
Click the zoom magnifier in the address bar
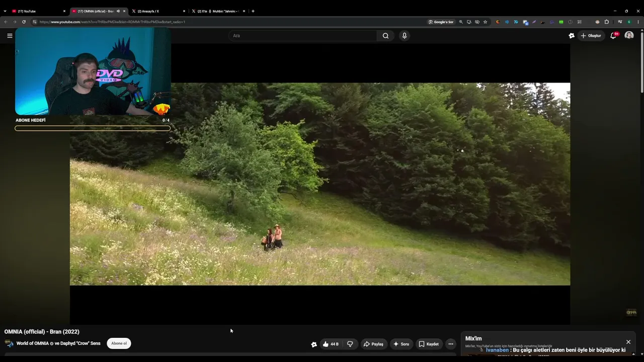pyautogui.click(x=461, y=22)
